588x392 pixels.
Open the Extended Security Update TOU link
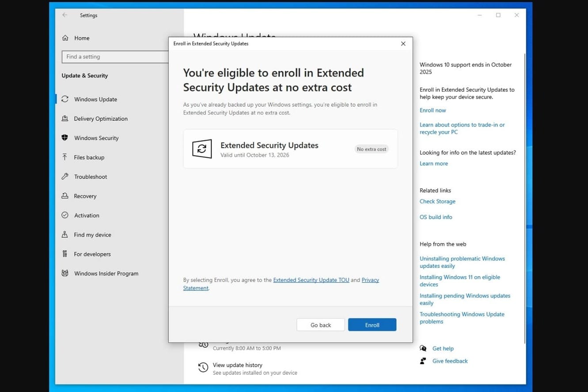click(311, 280)
